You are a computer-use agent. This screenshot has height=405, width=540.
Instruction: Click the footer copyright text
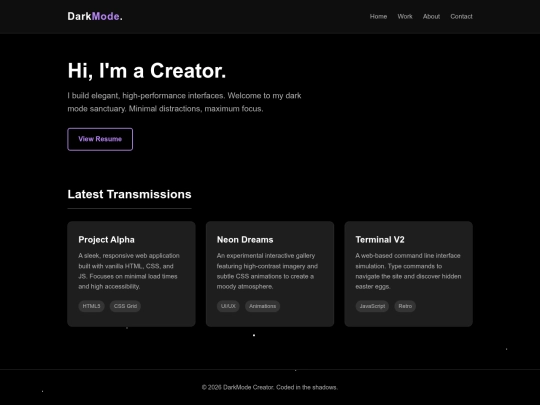coord(270,387)
